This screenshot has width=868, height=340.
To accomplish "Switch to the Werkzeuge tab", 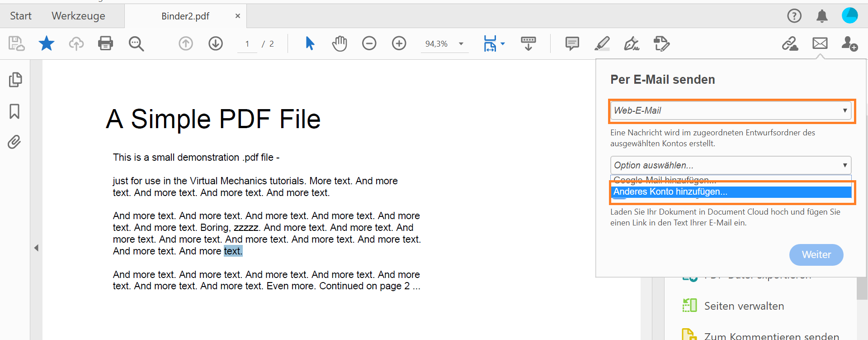I will click(78, 16).
